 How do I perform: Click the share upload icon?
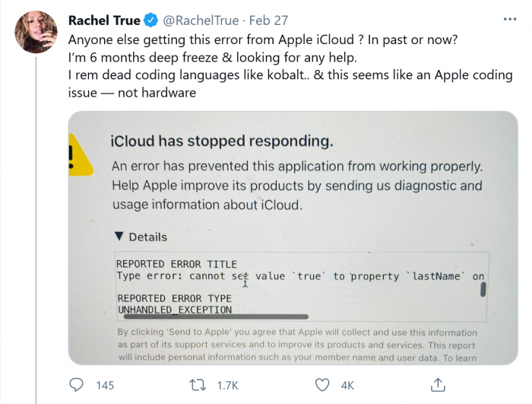click(438, 384)
